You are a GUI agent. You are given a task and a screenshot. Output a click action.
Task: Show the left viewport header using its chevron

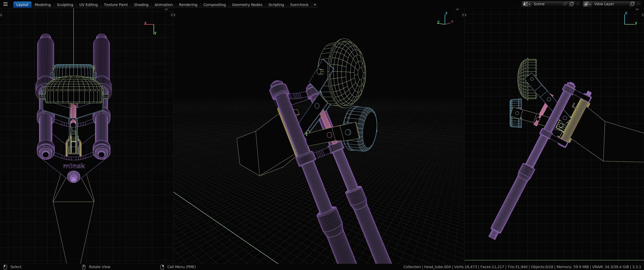click(166, 10)
